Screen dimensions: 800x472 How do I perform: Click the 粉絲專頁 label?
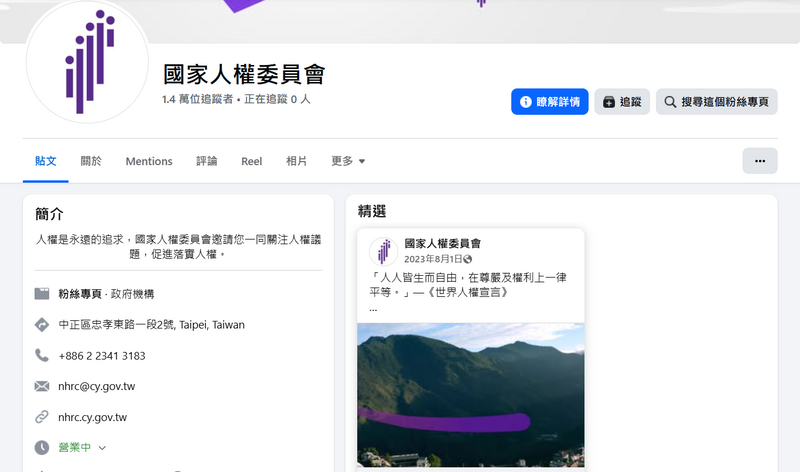click(x=80, y=294)
